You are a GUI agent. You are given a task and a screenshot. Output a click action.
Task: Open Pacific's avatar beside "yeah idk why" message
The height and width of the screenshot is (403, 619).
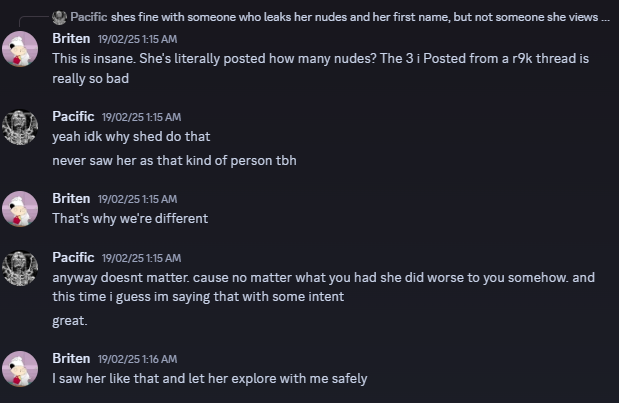pyautogui.click(x=21, y=127)
